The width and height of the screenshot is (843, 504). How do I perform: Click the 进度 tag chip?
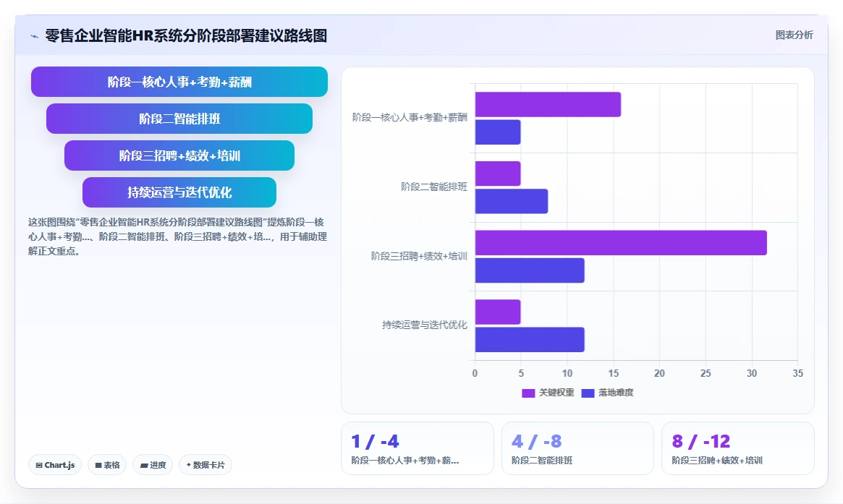pos(153,465)
